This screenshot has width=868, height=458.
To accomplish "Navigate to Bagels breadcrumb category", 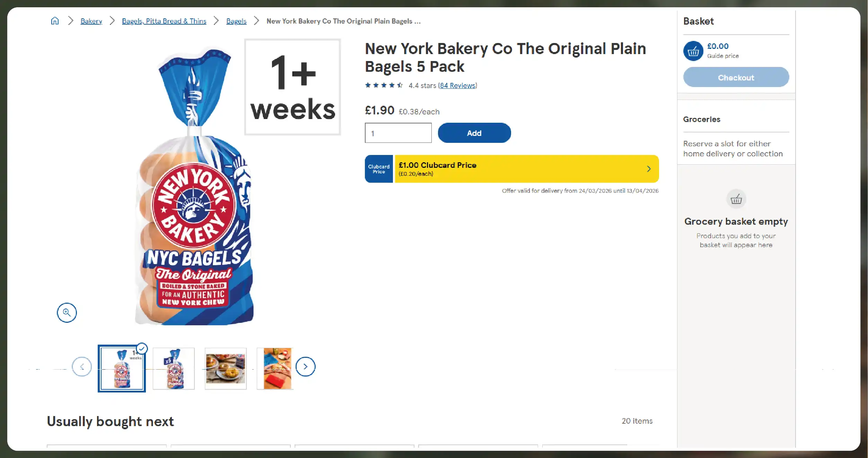I will pyautogui.click(x=236, y=21).
